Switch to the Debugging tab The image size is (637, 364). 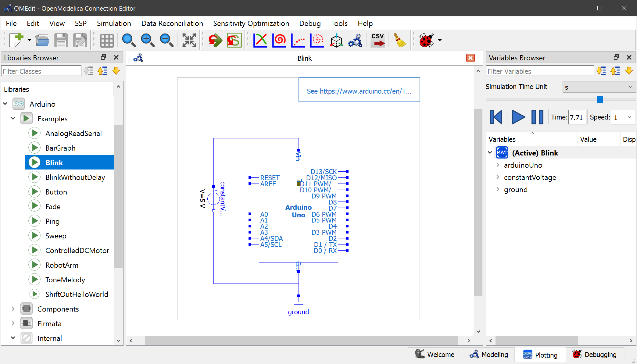click(x=594, y=355)
